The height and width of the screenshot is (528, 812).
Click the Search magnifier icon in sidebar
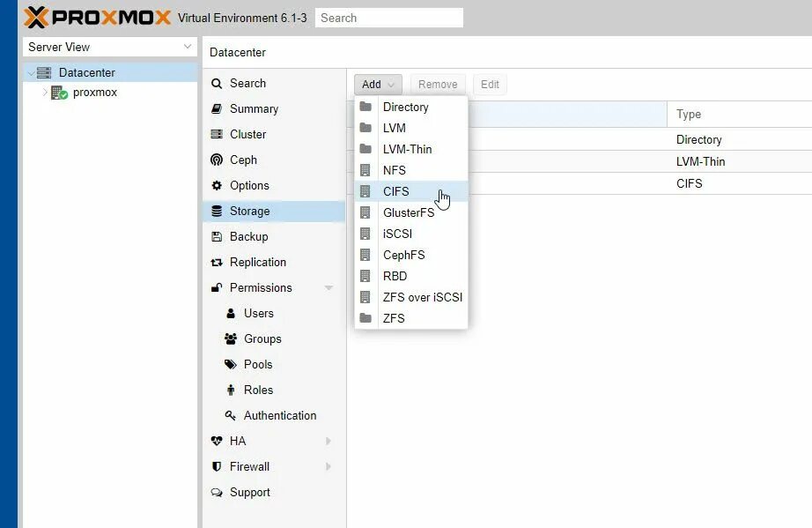(x=217, y=84)
